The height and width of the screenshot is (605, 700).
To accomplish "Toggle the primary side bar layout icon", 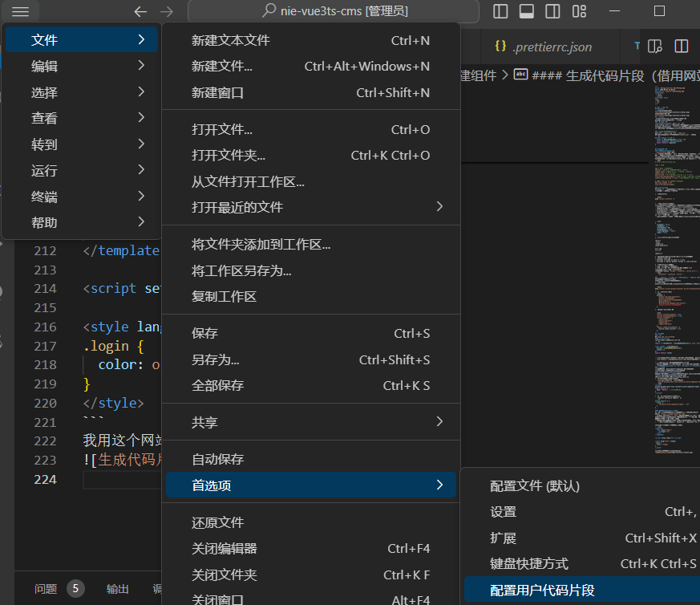I will pos(500,11).
